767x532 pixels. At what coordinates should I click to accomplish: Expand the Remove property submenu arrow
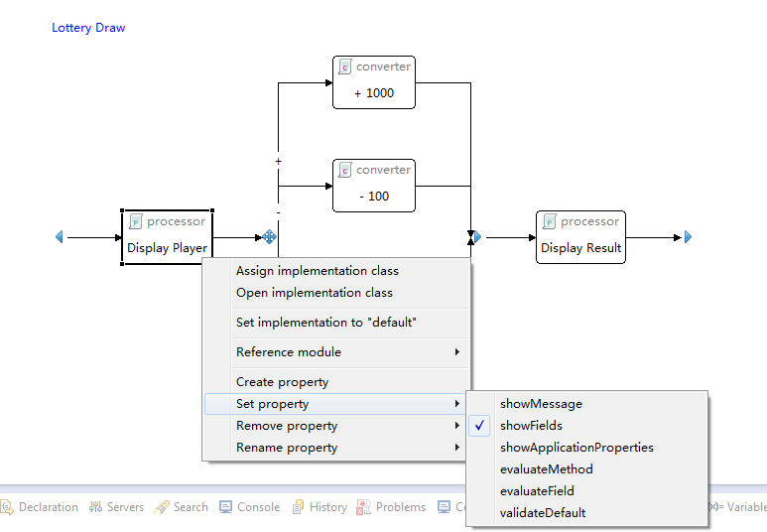tap(456, 426)
